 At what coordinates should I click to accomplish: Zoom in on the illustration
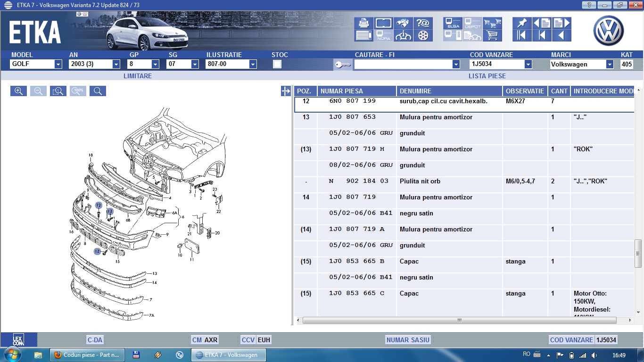pos(18,91)
